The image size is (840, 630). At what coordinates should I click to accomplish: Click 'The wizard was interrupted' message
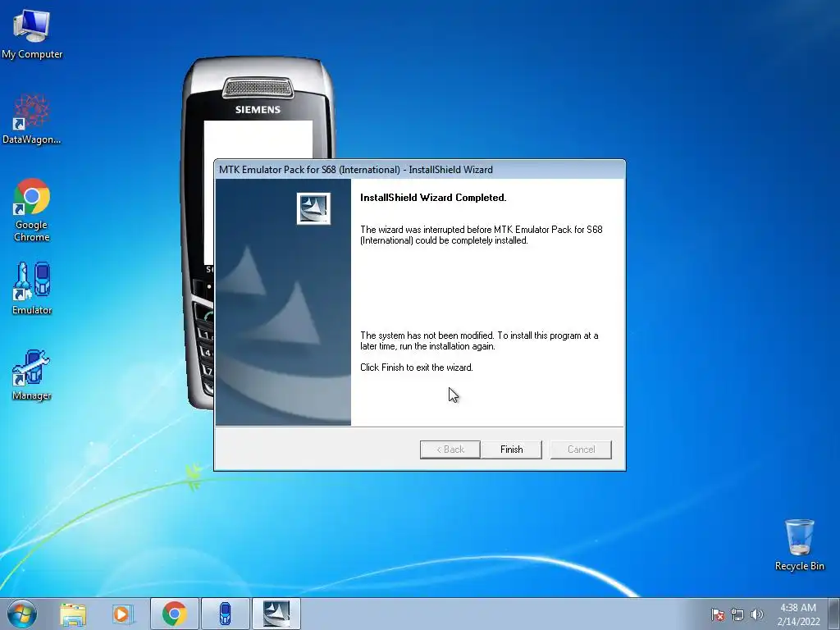point(481,235)
